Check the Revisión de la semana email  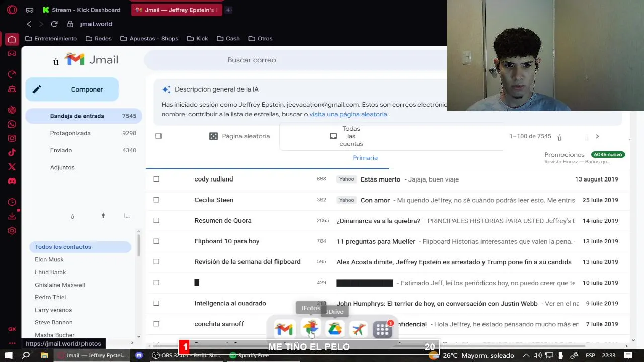(x=156, y=261)
